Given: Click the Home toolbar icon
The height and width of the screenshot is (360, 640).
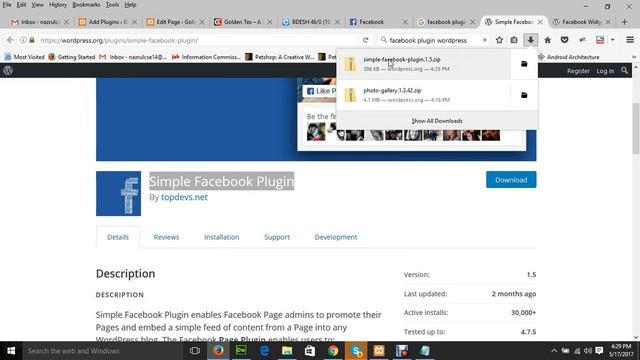Looking at the screenshot, I should click(548, 40).
